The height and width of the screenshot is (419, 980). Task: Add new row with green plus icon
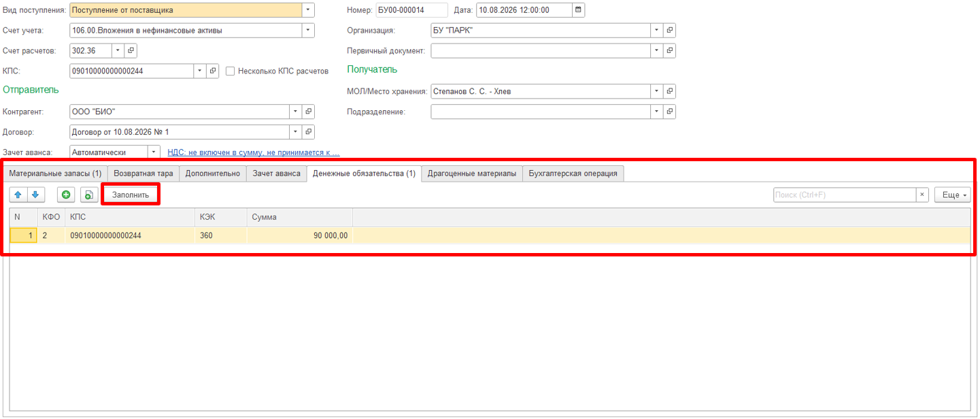point(66,195)
